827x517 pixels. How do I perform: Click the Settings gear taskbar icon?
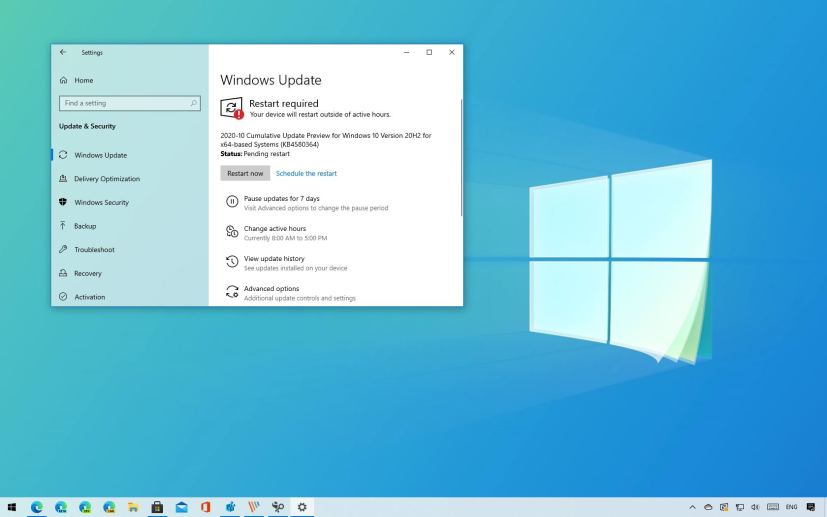302,507
